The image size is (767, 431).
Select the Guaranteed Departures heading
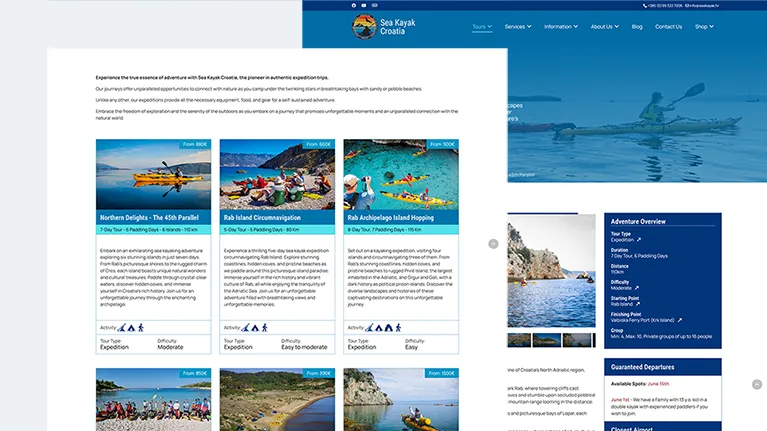coord(642,367)
